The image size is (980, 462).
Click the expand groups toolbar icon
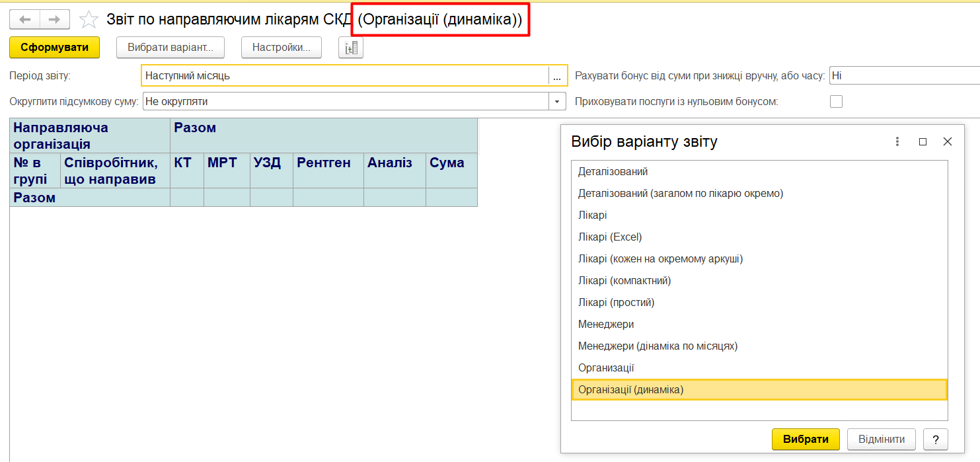[x=351, y=48]
